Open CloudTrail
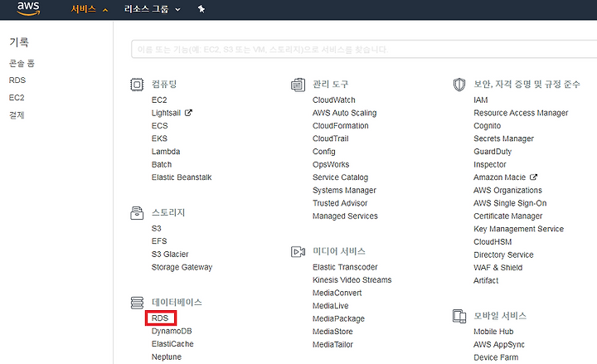Image resolution: width=597 pixels, height=364 pixels. pyautogui.click(x=331, y=138)
